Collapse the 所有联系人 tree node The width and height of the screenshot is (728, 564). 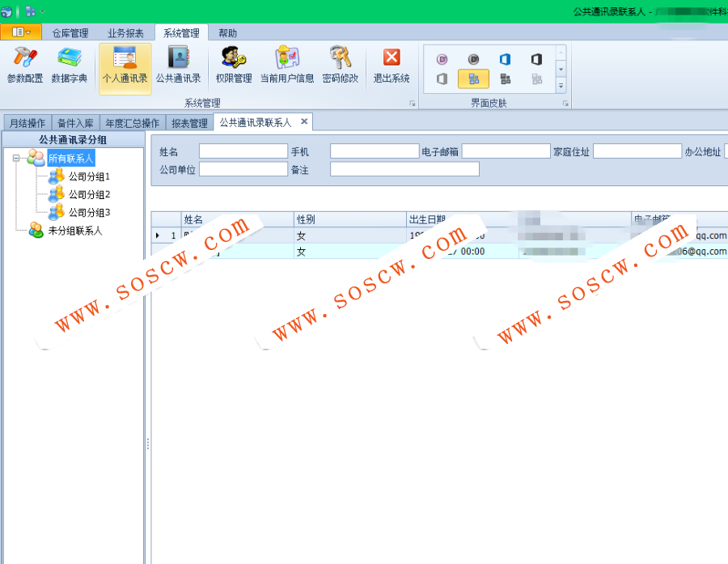[16, 159]
